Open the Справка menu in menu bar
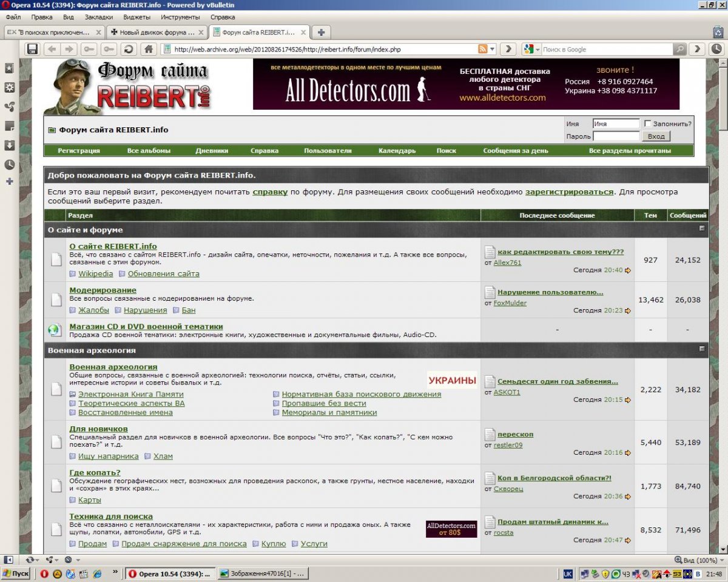728x582 pixels. [223, 17]
